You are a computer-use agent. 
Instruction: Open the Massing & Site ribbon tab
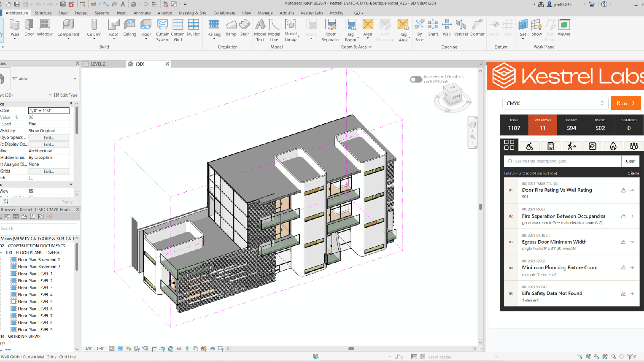(x=192, y=13)
